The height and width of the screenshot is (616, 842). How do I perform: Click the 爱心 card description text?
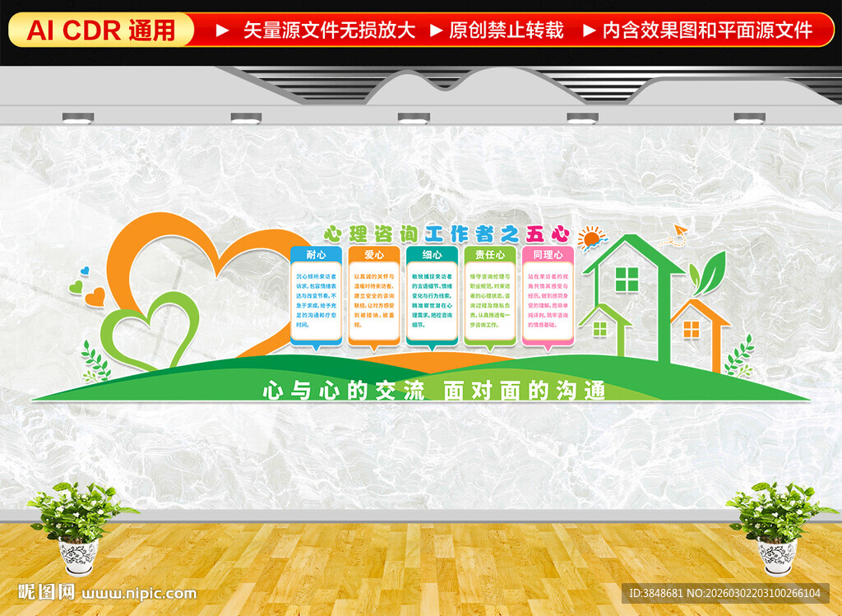tap(374, 300)
